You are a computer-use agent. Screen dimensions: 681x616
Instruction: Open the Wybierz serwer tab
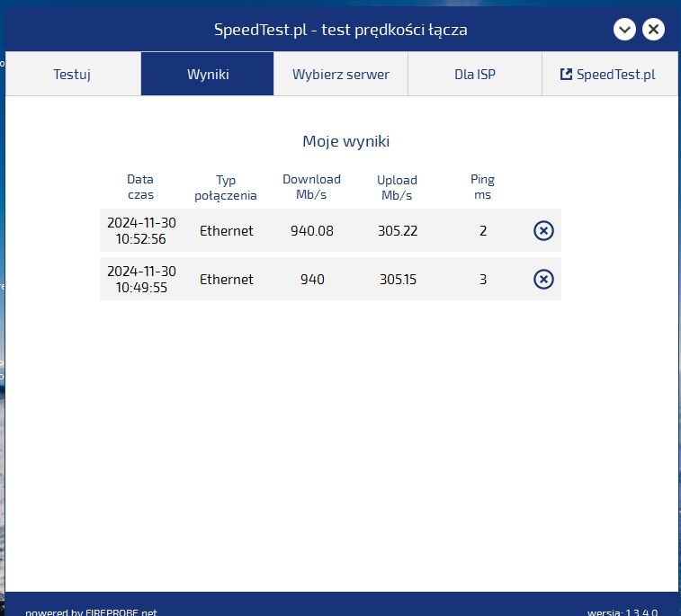[x=341, y=74]
